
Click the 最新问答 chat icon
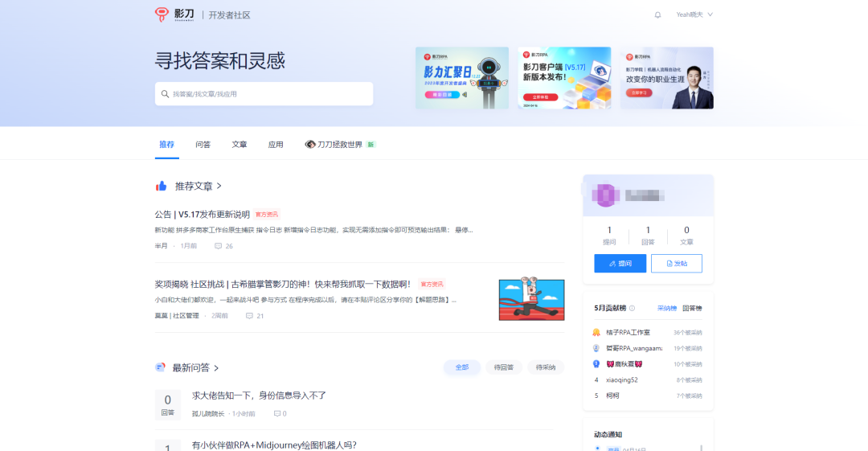click(x=160, y=367)
